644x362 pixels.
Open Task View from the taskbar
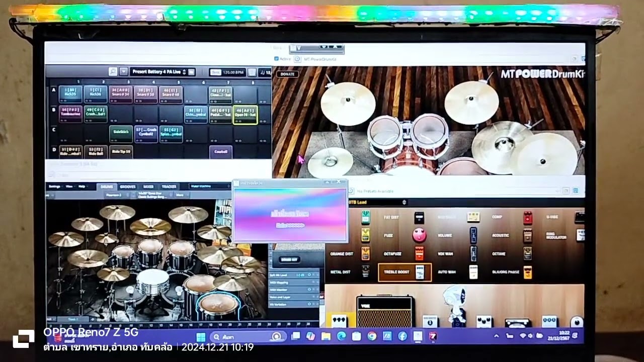point(295,336)
